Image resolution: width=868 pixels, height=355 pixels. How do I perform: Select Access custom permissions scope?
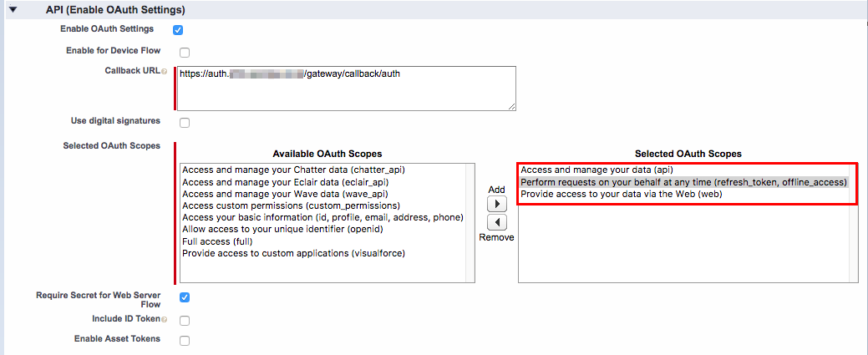pyautogui.click(x=327, y=205)
